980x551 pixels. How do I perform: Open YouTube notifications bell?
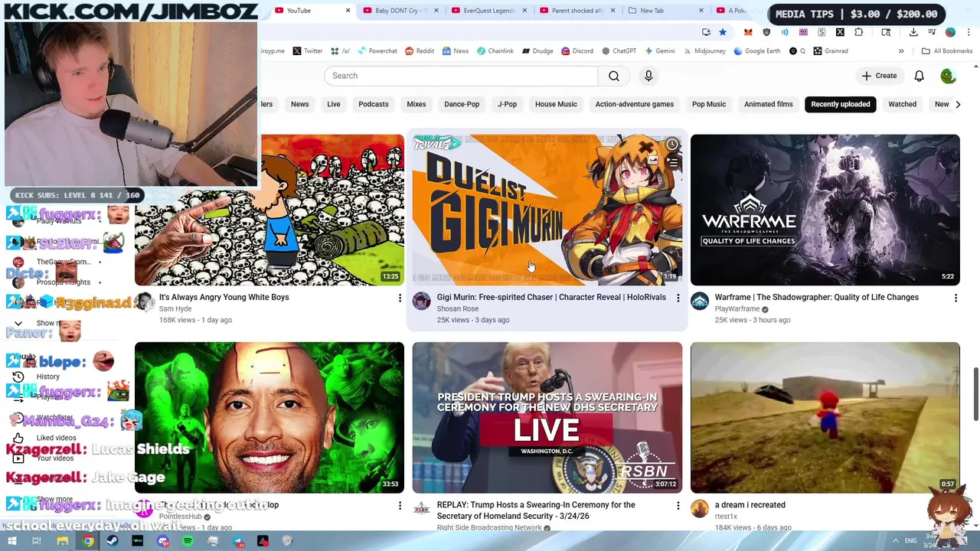[919, 76]
